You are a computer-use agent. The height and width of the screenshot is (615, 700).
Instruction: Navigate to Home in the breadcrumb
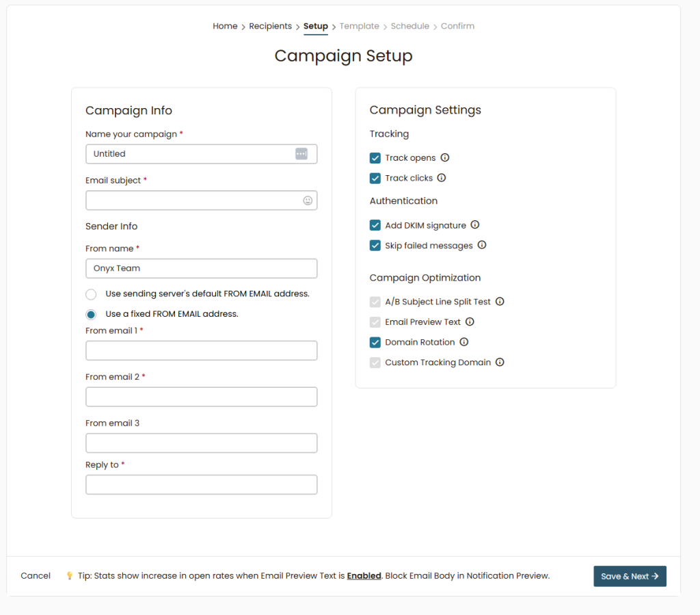coord(225,26)
